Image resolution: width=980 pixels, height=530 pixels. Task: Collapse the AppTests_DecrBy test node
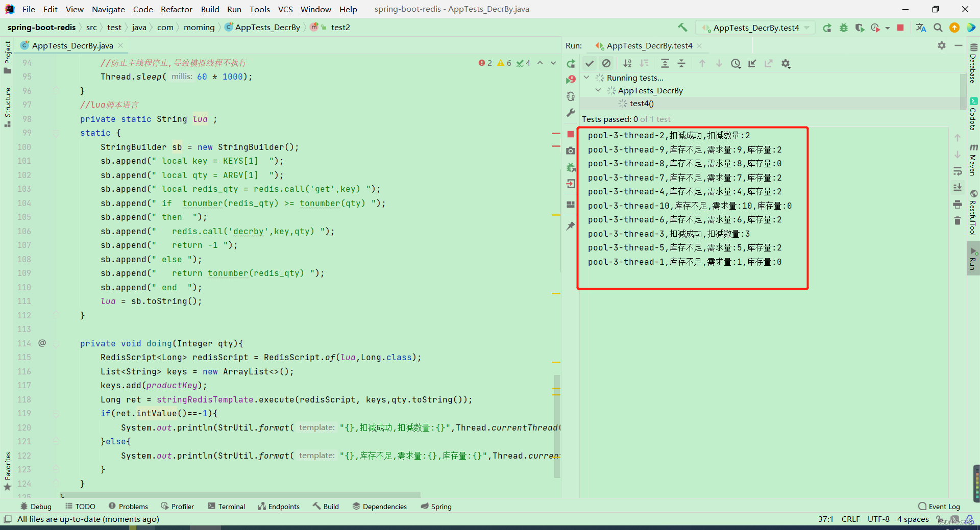click(598, 90)
